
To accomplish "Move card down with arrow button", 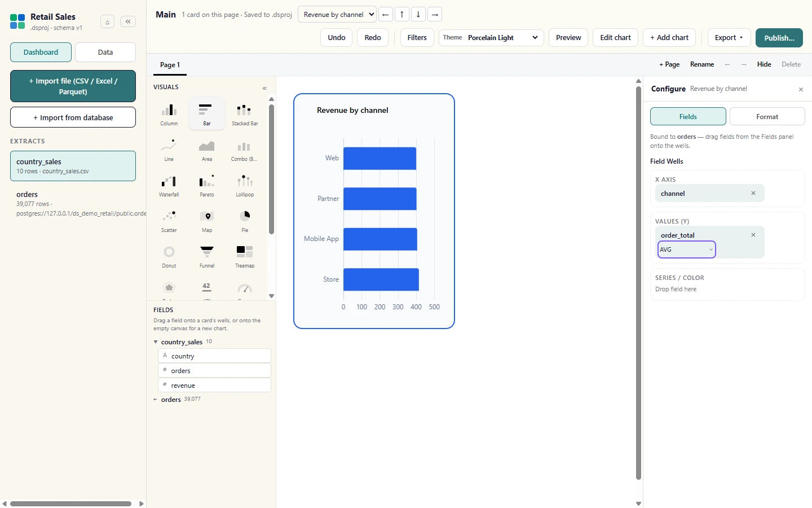I will [x=418, y=14].
